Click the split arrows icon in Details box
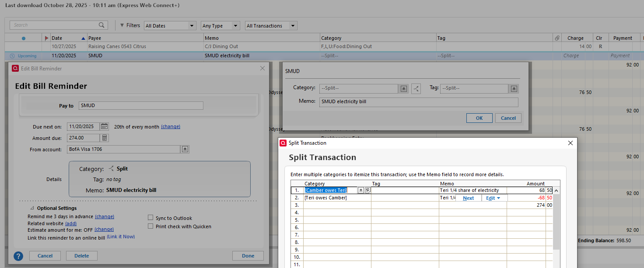The width and height of the screenshot is (644, 268). (x=111, y=169)
